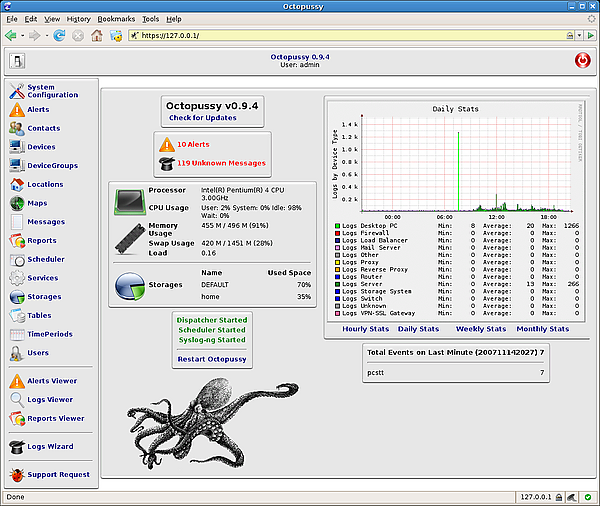Click the Restart Octopussy link
Viewport: 600px width, 506px height.
coord(211,359)
